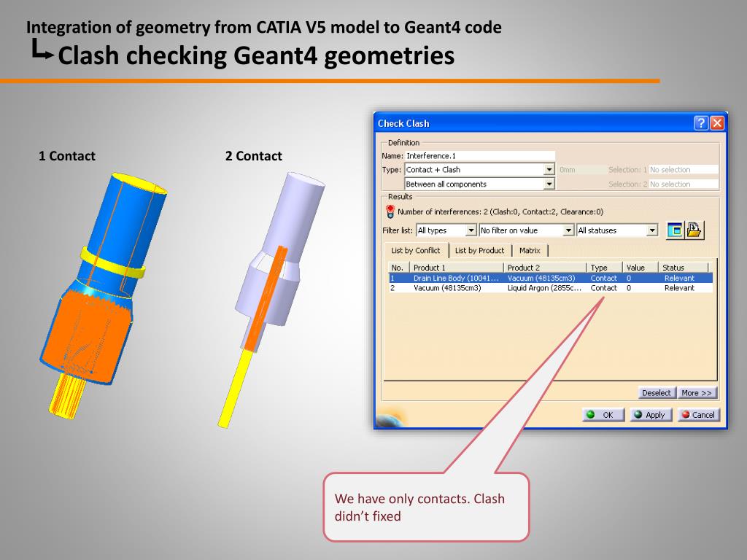Open the results window icon next to filters
This screenshot has width=747, height=560.
pos(675,230)
